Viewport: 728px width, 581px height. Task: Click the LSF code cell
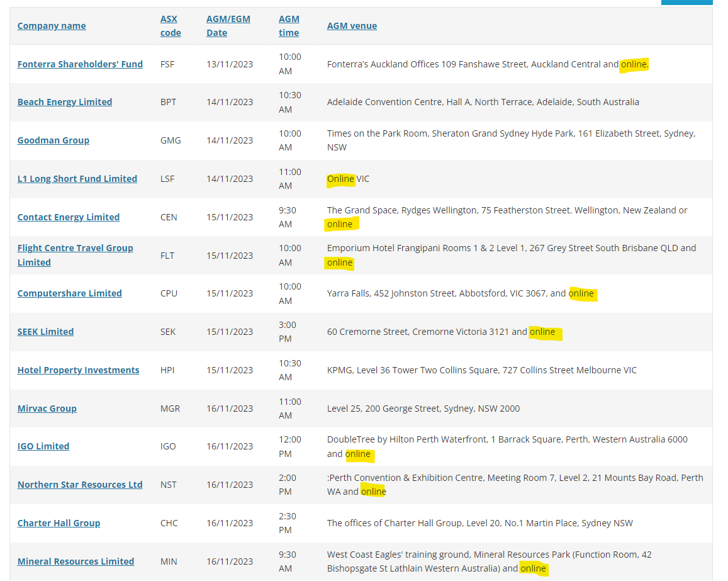click(167, 179)
